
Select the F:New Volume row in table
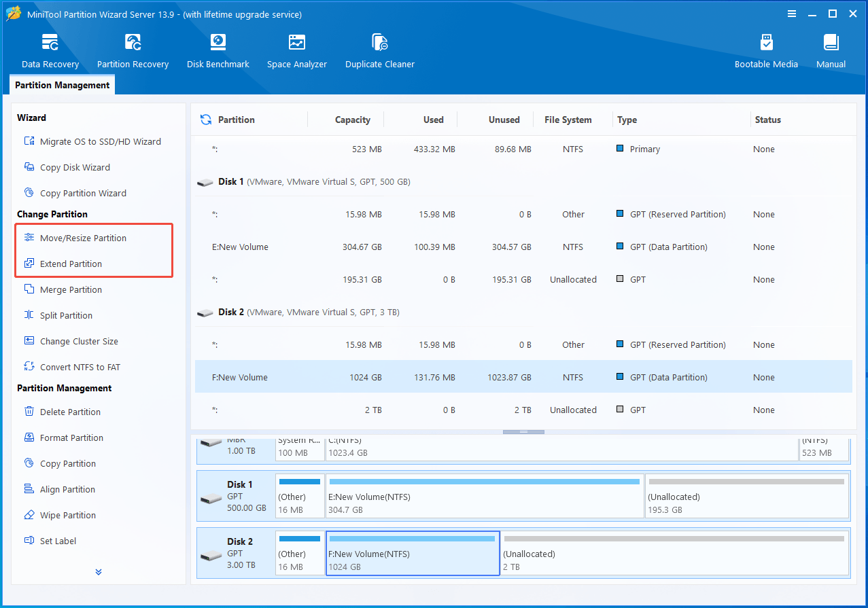(x=523, y=377)
